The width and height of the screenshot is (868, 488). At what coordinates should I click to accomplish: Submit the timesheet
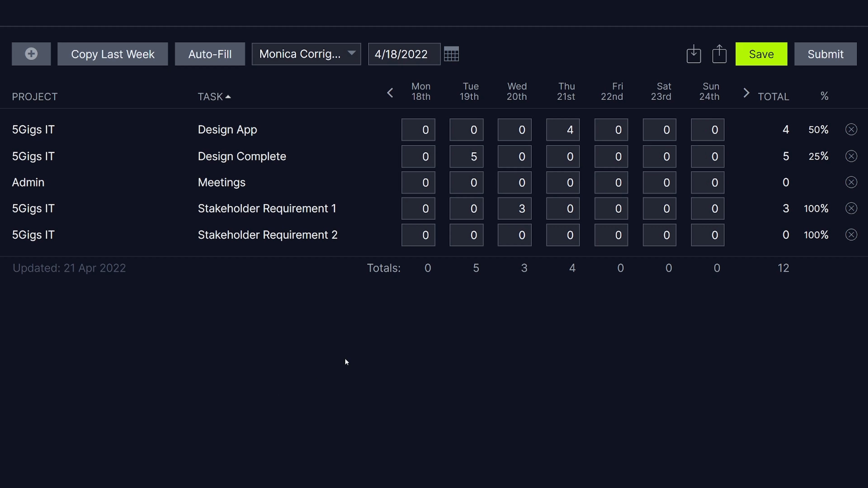click(825, 54)
